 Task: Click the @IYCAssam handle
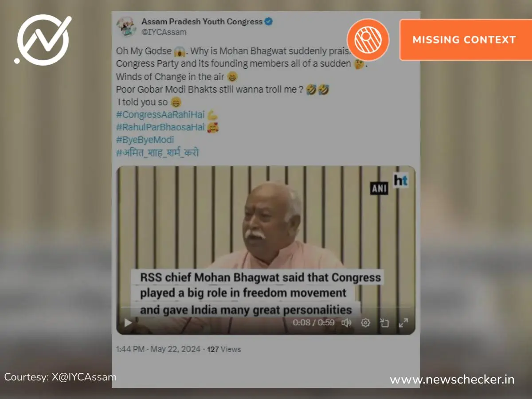click(x=164, y=32)
